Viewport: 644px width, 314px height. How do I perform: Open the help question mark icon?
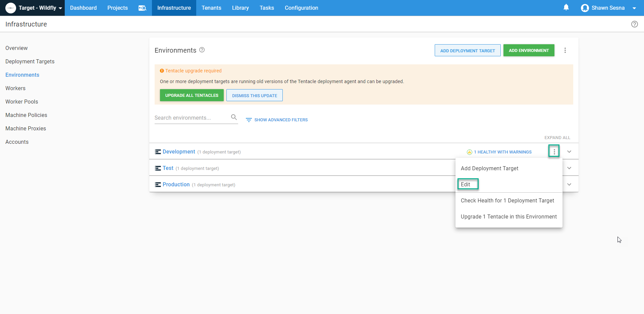click(634, 24)
